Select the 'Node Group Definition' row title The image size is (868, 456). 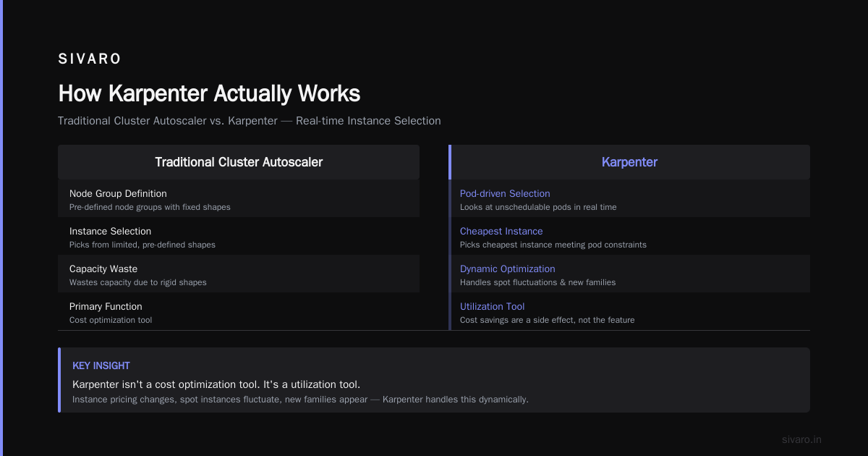pyautogui.click(x=118, y=193)
